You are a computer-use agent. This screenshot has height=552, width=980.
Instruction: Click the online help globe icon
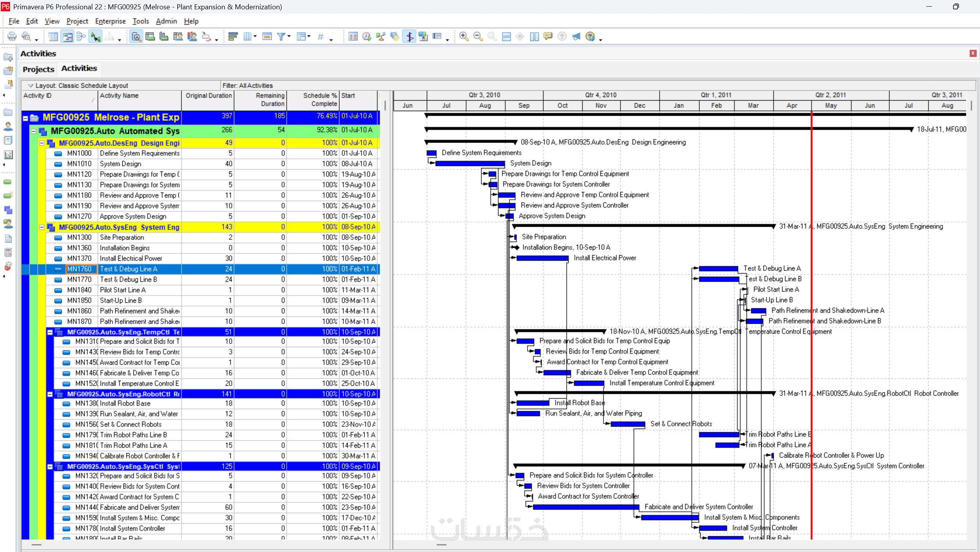coord(590,37)
